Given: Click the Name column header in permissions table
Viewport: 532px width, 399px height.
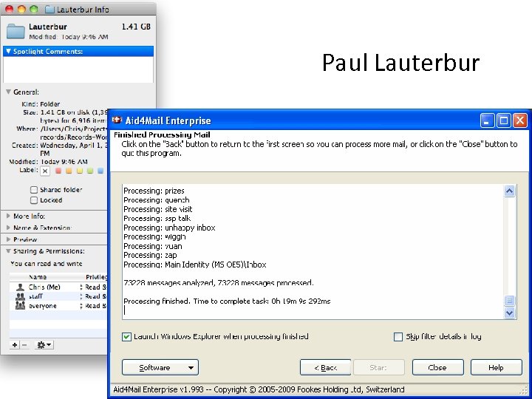Looking at the screenshot, I should (x=38, y=277).
